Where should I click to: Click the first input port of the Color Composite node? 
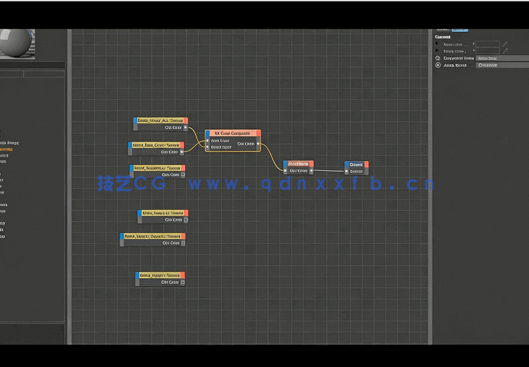tap(207, 141)
